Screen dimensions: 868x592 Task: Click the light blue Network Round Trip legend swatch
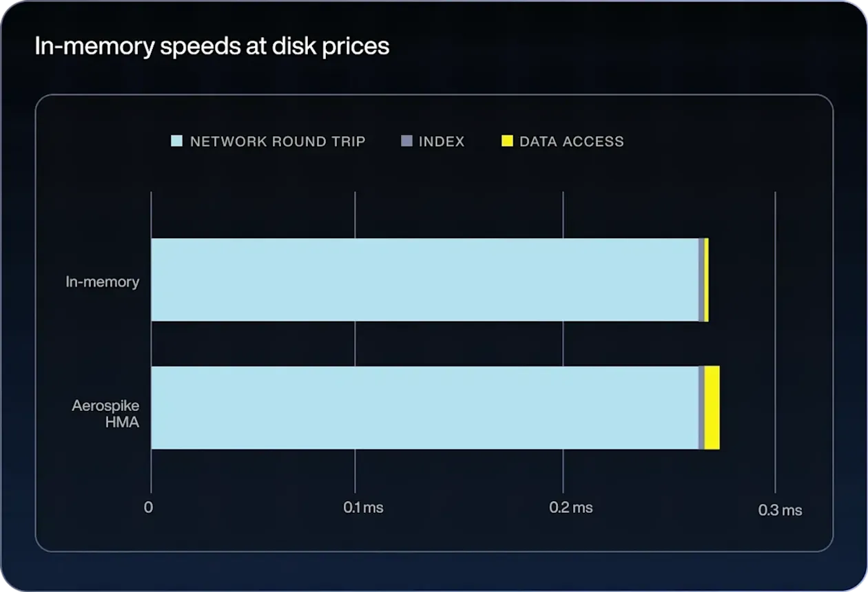[177, 142]
